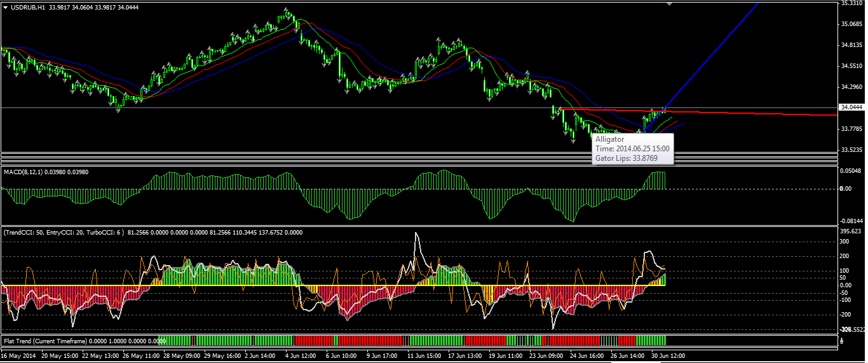This screenshot has height=363, width=868.
Task: Click MACD scale value -0.08144
Action: pyautogui.click(x=851, y=221)
